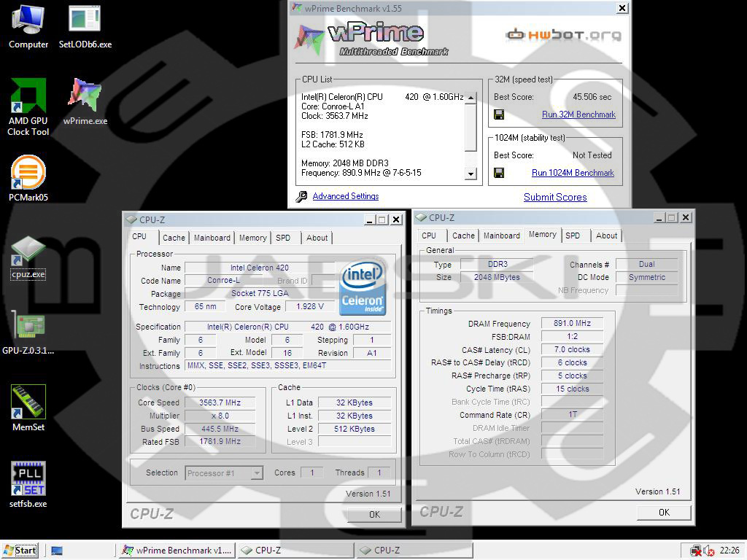The width and height of the screenshot is (747, 560).
Task: Click the Submit Scores link
Action: pyautogui.click(x=555, y=197)
